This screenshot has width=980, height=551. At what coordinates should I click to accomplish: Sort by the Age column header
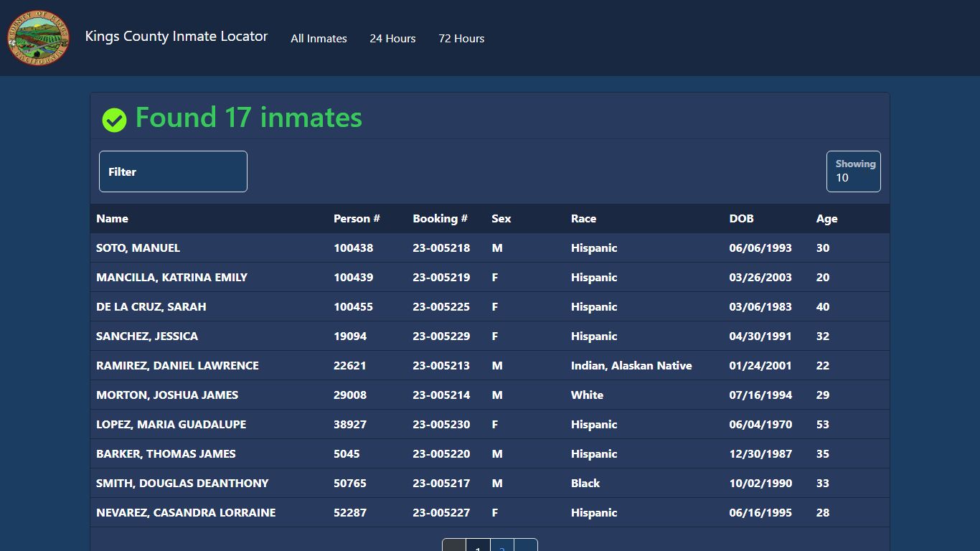(x=826, y=219)
